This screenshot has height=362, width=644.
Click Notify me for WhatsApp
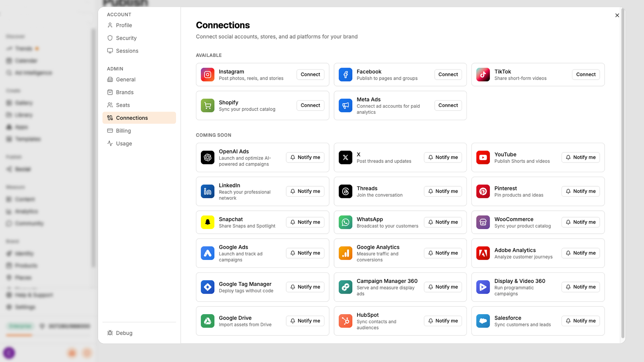click(443, 222)
